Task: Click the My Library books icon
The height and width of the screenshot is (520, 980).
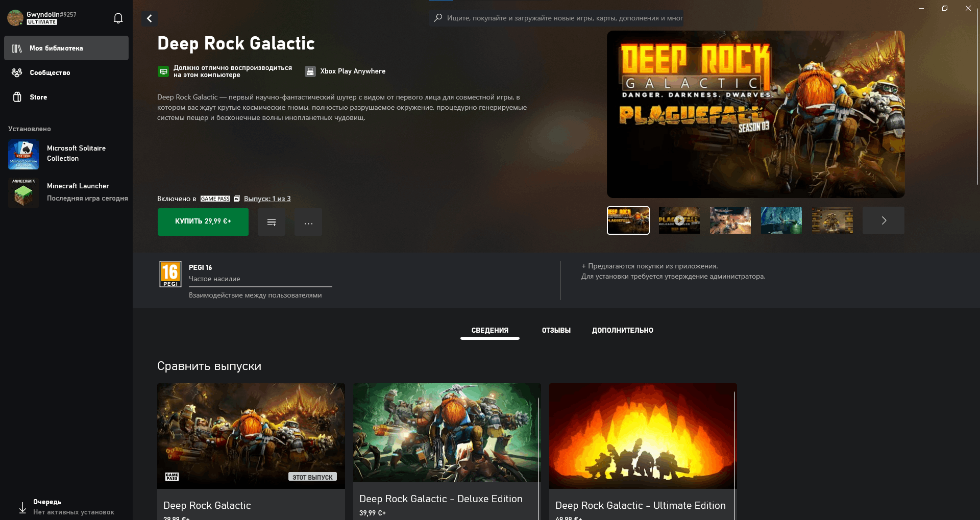Action: 17,48
